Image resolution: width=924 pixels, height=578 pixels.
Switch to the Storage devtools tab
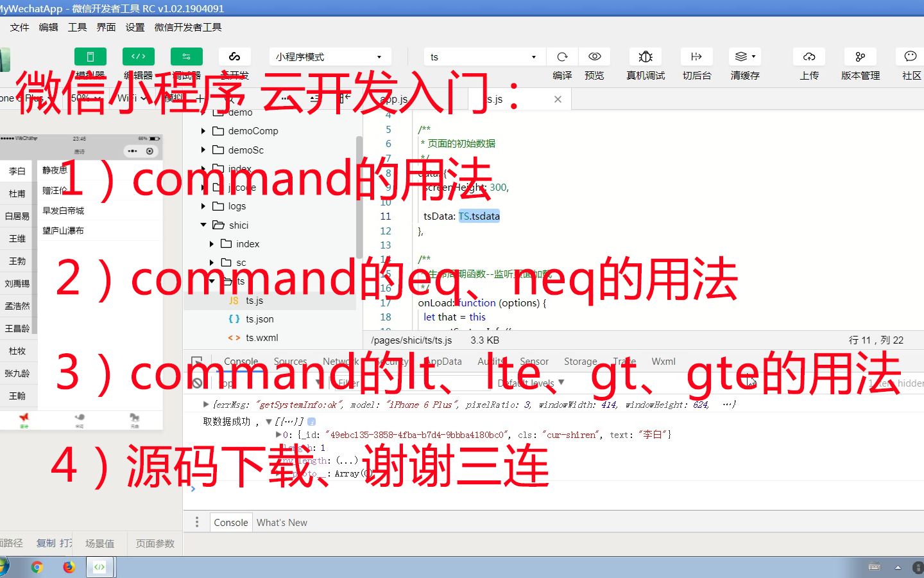(581, 362)
